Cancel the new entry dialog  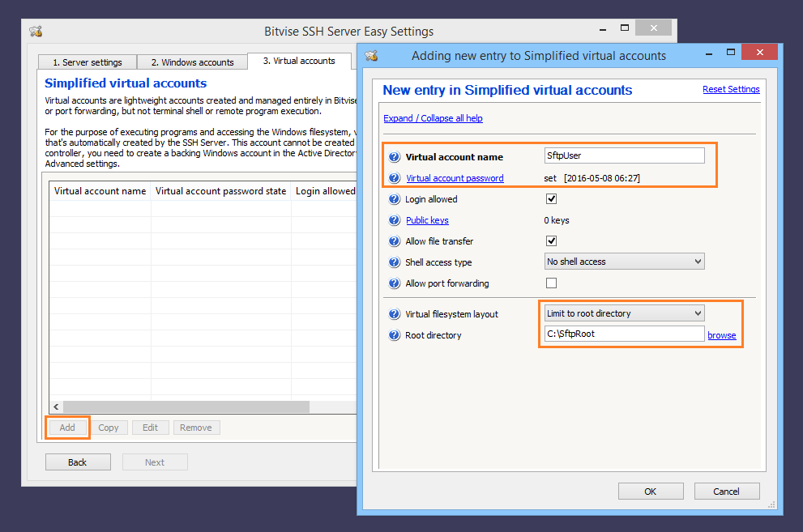coord(727,491)
